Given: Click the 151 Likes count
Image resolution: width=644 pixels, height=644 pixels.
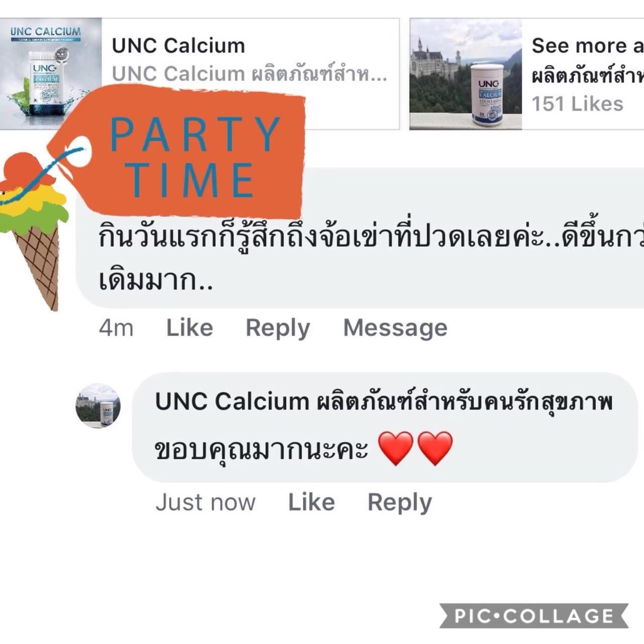Looking at the screenshot, I should [577, 104].
